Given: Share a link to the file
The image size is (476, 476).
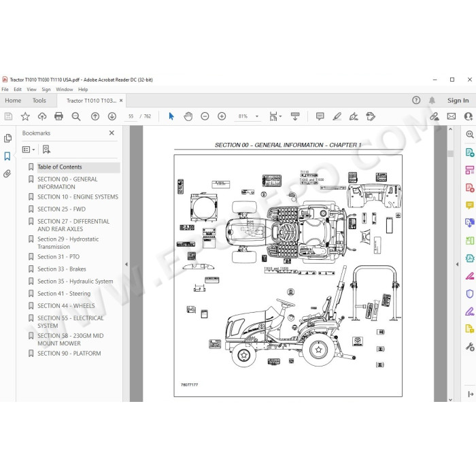Looking at the screenshot, I should (x=435, y=116).
